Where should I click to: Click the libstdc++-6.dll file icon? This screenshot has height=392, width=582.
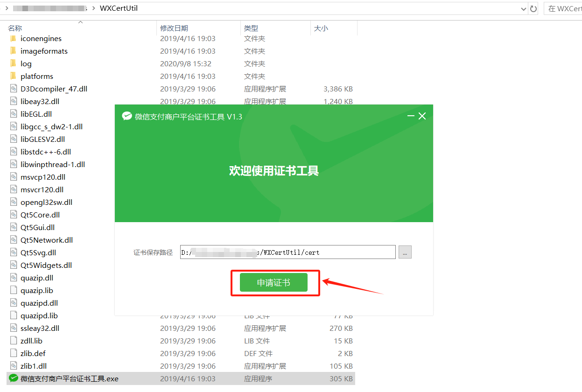[13, 152]
